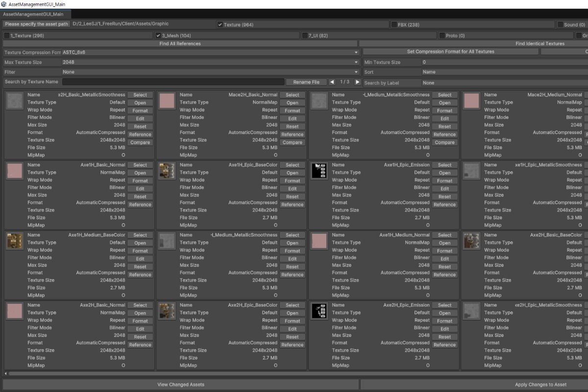Enable the FBX (238) checkbox

pos(393,24)
